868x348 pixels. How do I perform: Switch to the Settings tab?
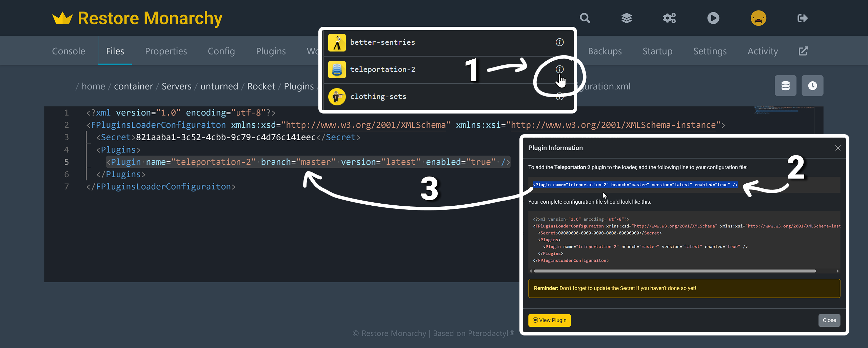[710, 51]
